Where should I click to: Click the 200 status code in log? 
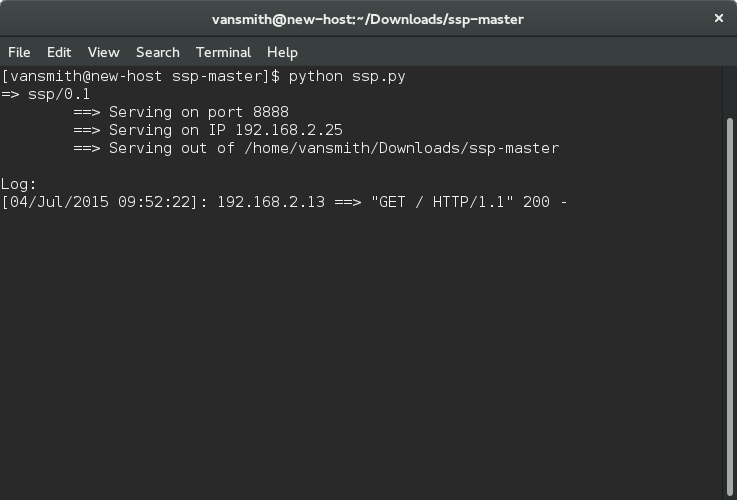tap(536, 202)
